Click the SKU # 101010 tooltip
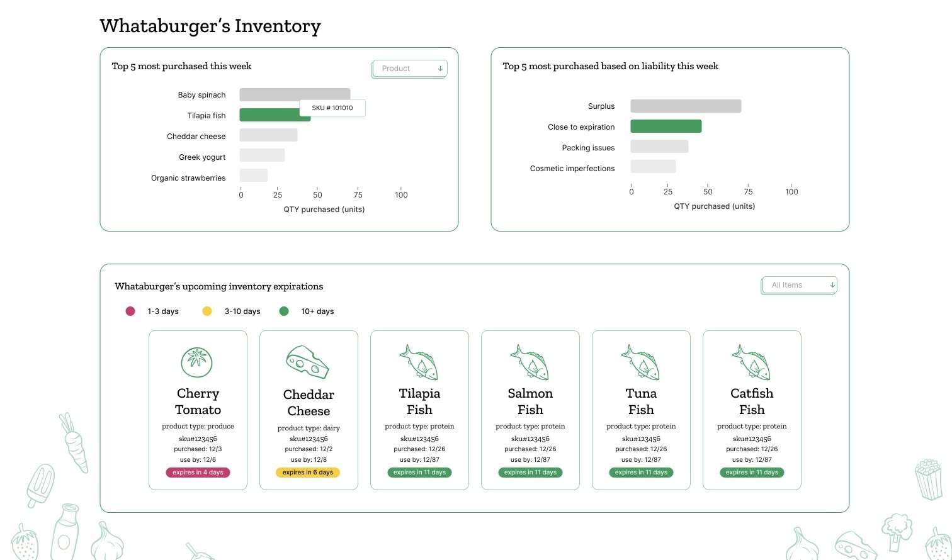952x560 pixels. tap(332, 108)
